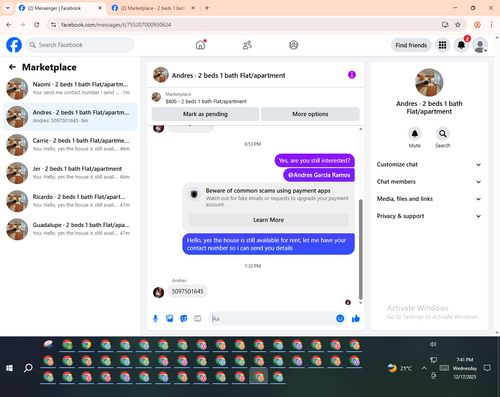Open the Groups icon in top navigation

tap(294, 45)
